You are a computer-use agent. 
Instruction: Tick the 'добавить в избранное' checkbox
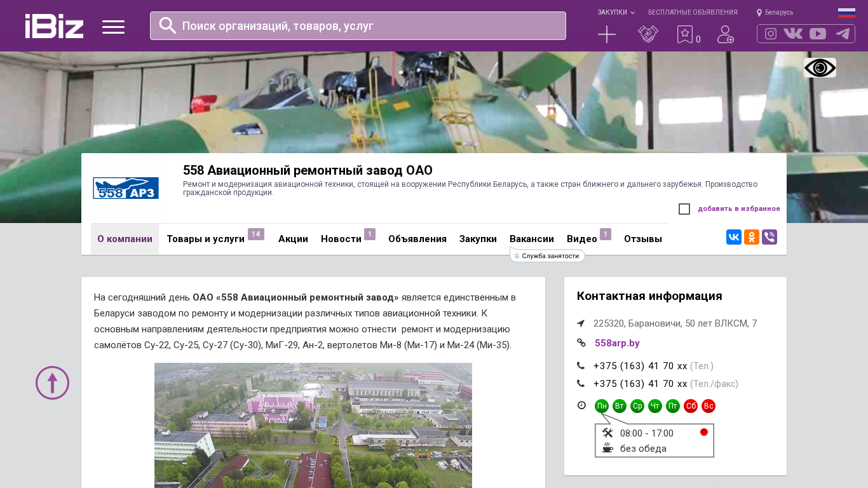tap(684, 209)
